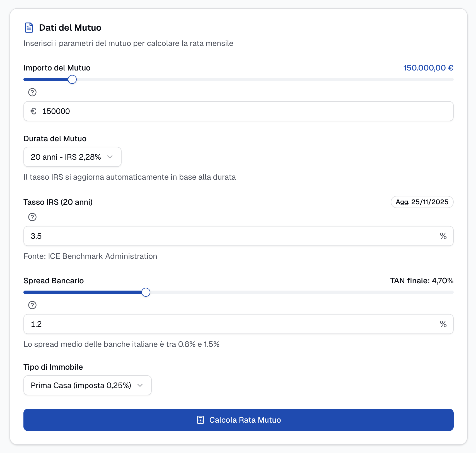476x453 pixels.
Task: Click the Spread Bancario slider handle
Action: [146, 292]
